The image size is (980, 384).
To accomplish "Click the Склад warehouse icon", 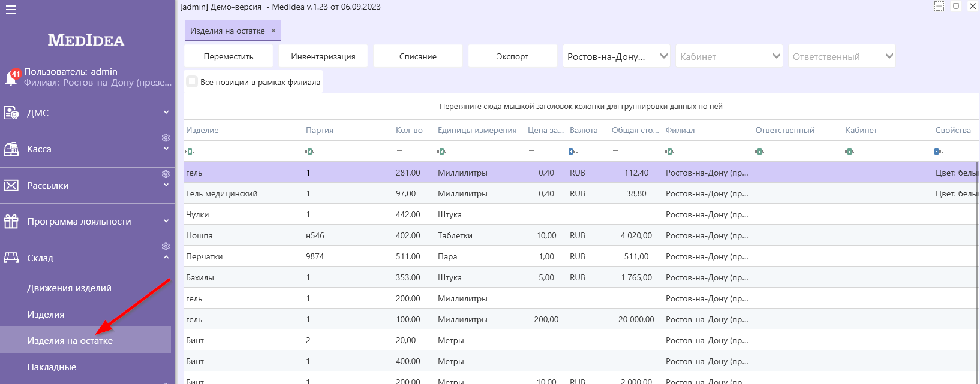I will tap(11, 258).
